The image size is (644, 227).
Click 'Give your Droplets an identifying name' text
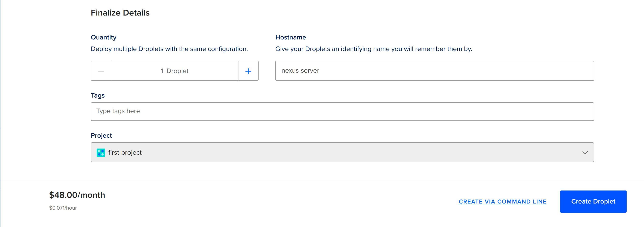coord(373,49)
